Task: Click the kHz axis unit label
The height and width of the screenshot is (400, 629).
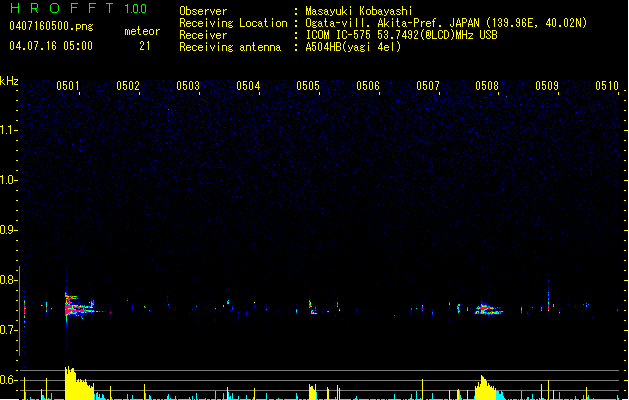Action: point(9,81)
